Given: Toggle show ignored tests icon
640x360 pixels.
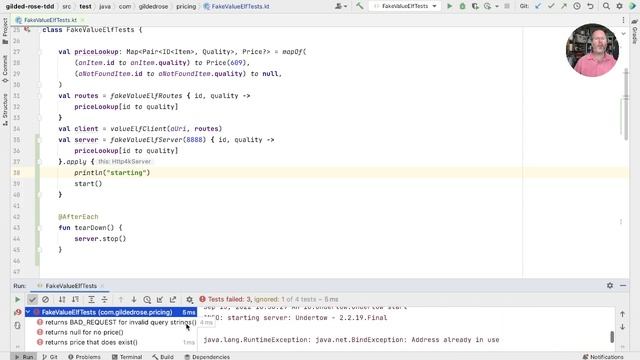Looking at the screenshot, I should pos(45,300).
